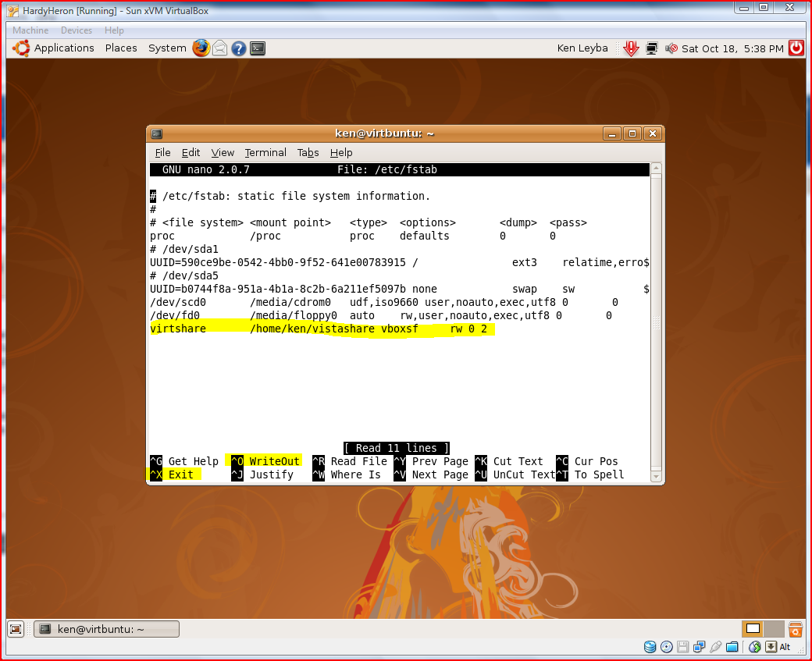Screen dimensions: 812x661
Task: Open the Ubuntu Applications menu
Action: click(x=64, y=48)
